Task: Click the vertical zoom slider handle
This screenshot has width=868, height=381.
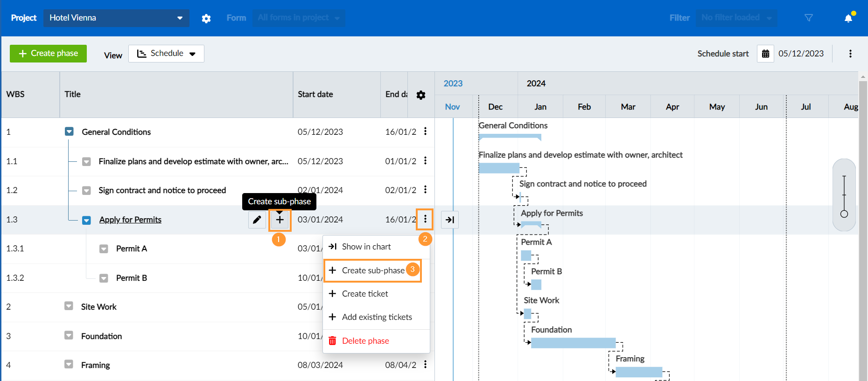Action: pyautogui.click(x=844, y=214)
